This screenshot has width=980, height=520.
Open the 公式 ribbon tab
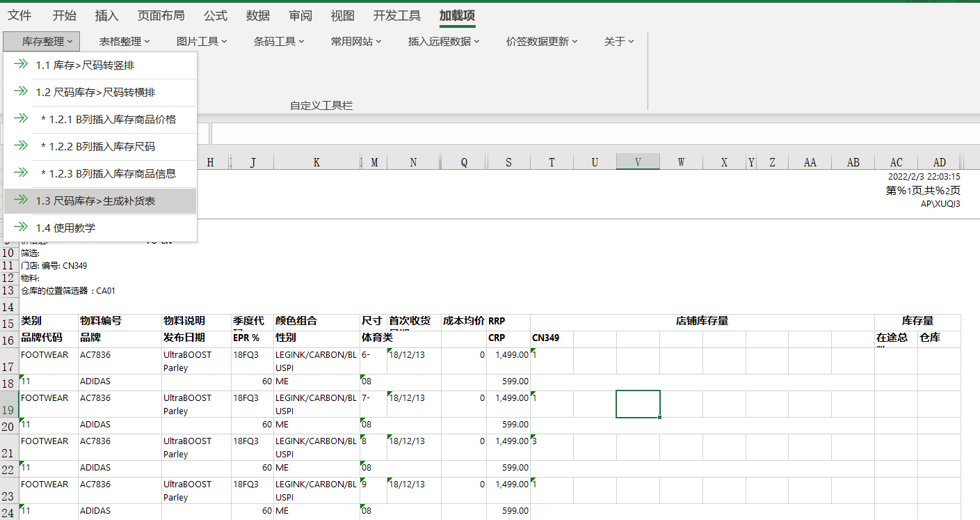pyautogui.click(x=216, y=15)
